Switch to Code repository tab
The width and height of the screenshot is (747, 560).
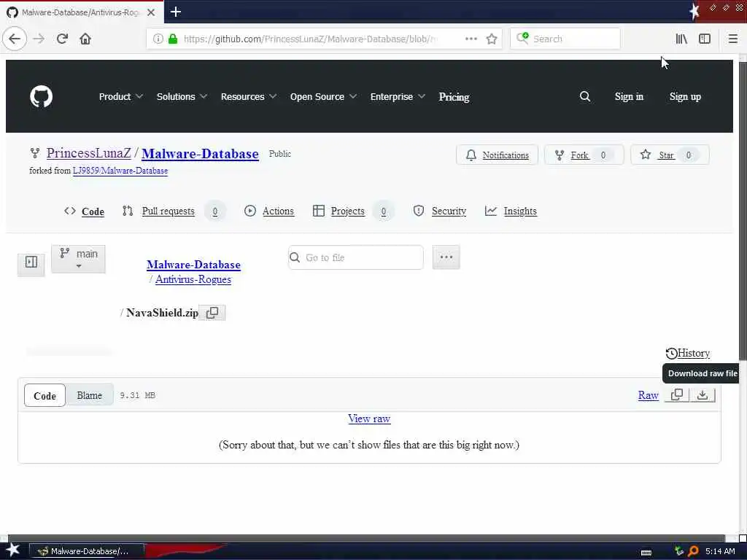click(x=85, y=211)
